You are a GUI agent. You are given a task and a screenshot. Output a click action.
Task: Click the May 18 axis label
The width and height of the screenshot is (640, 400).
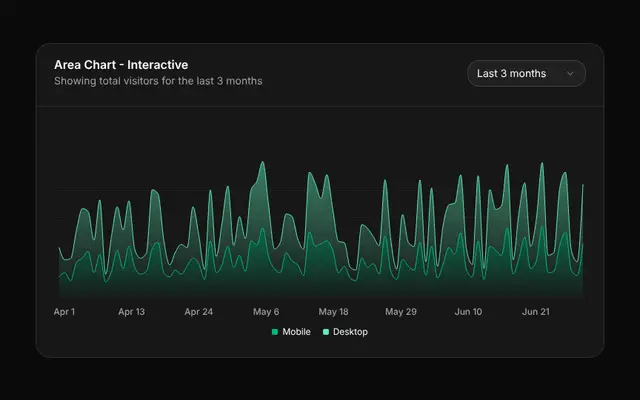[333, 312]
